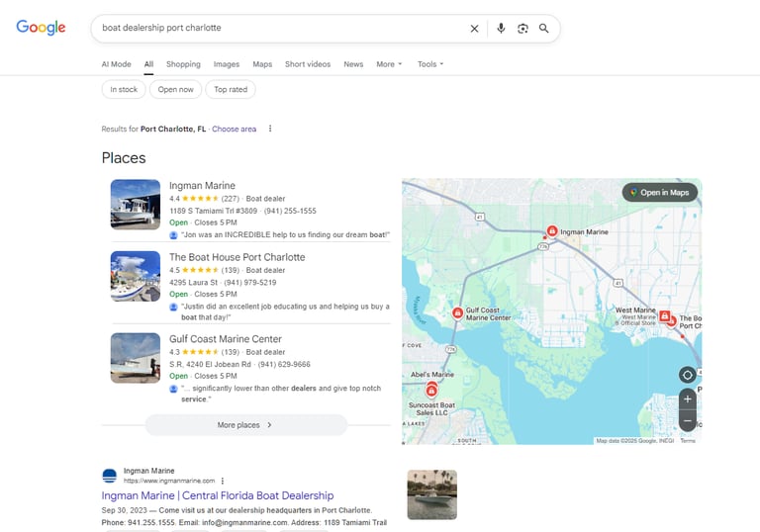Zoom in on the map

(688, 399)
